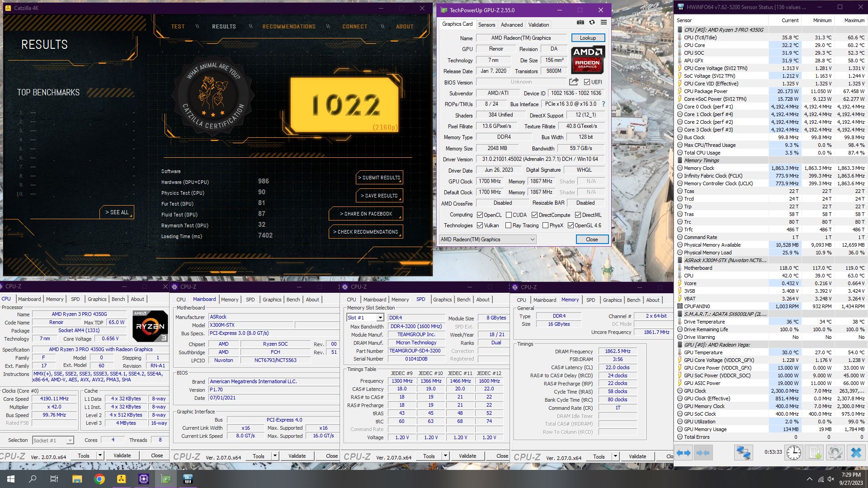Switch to the Sensors tab in GPU-Z
Viewport: 868px width, 488px height.
coord(486,25)
